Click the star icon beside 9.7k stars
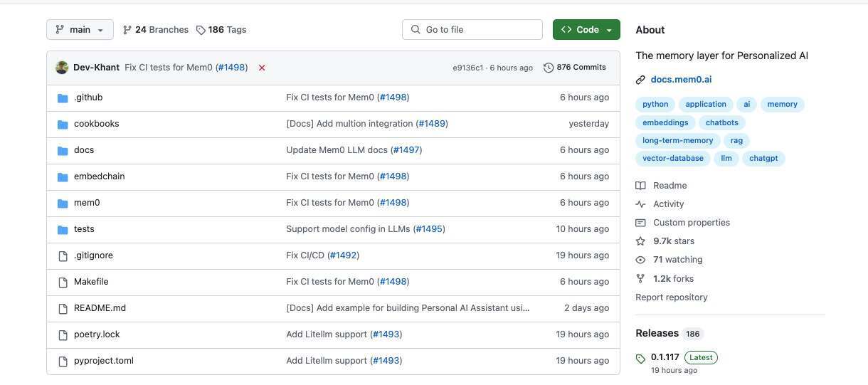The image size is (868, 385). [x=640, y=241]
